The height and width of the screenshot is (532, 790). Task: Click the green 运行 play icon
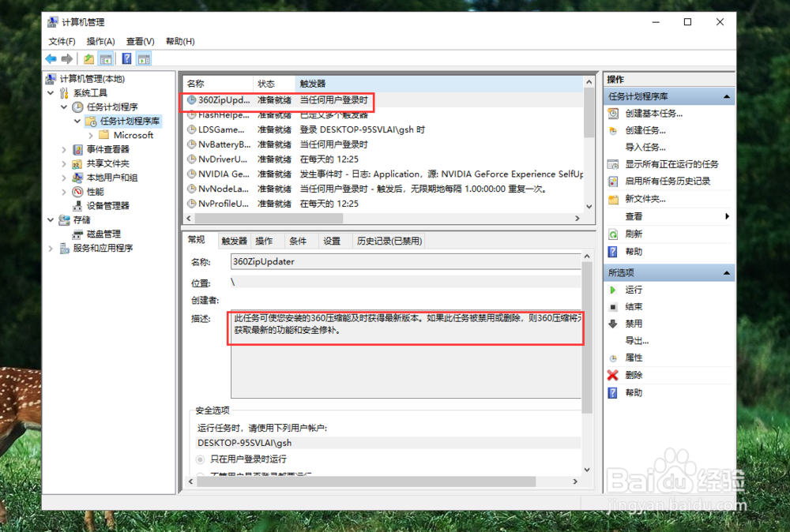click(613, 290)
